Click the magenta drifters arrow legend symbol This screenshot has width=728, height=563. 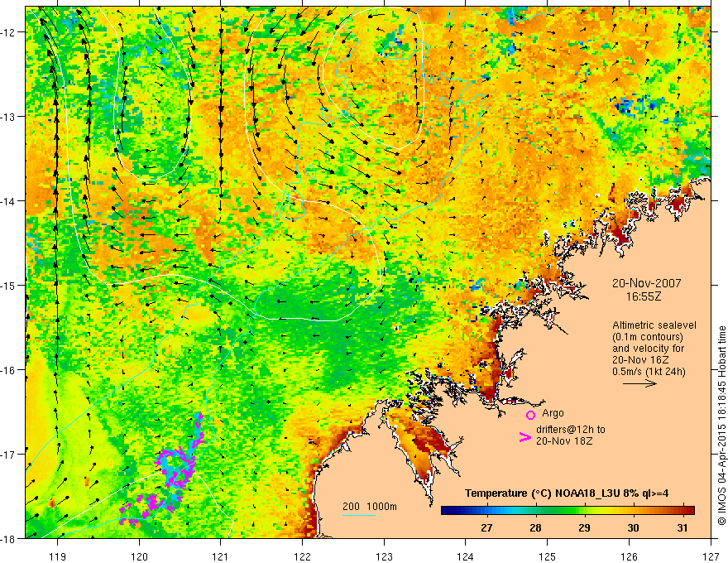click(x=525, y=438)
